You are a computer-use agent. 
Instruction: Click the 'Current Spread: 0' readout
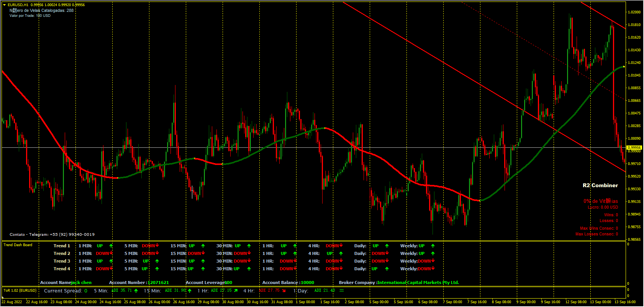[x=66, y=291]
